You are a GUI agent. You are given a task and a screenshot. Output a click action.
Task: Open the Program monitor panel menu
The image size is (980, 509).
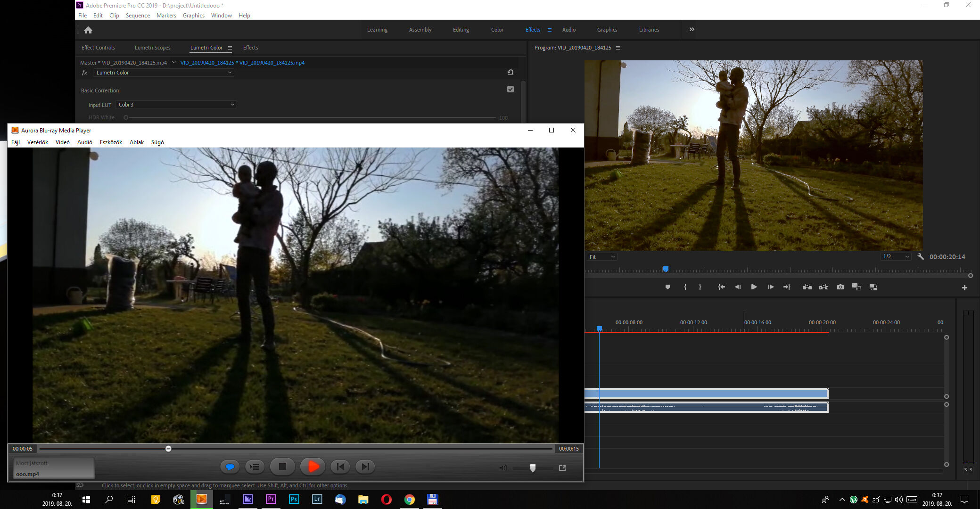click(618, 48)
